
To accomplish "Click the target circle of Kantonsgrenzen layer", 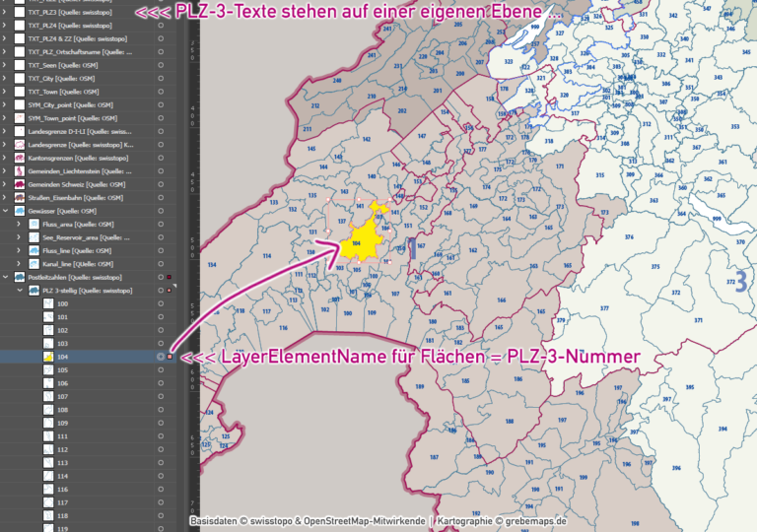I will click(161, 158).
